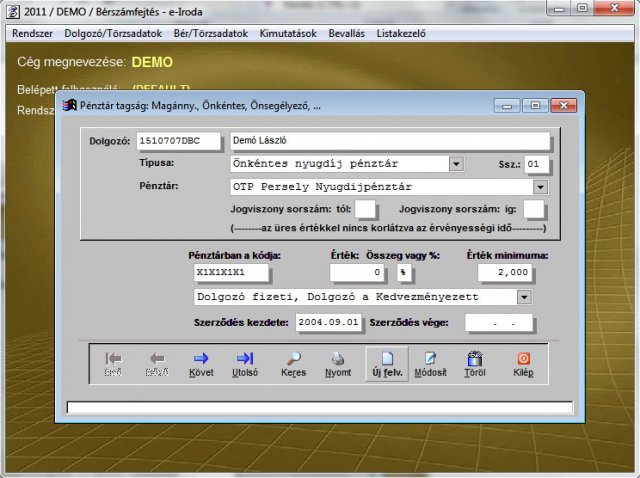This screenshot has width=640, height=478.
Task: Print record using Nyomt icon
Action: click(x=339, y=363)
